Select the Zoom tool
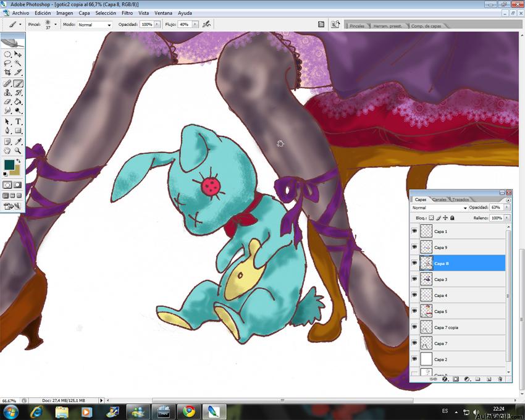Viewport: 525px width, 420px height. pos(18,151)
